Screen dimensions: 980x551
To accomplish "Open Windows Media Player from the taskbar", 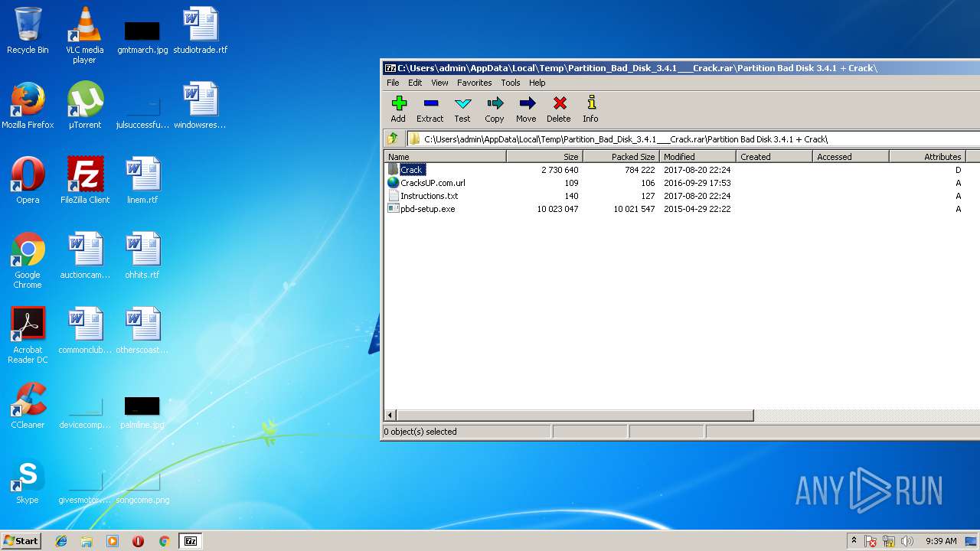I will 113,541.
